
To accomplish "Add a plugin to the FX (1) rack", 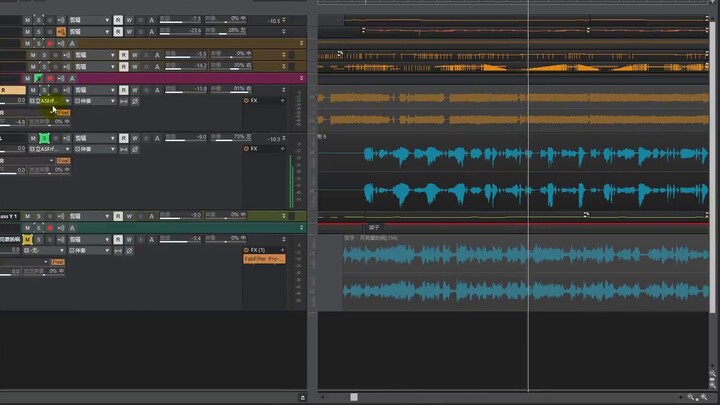I will [282, 250].
